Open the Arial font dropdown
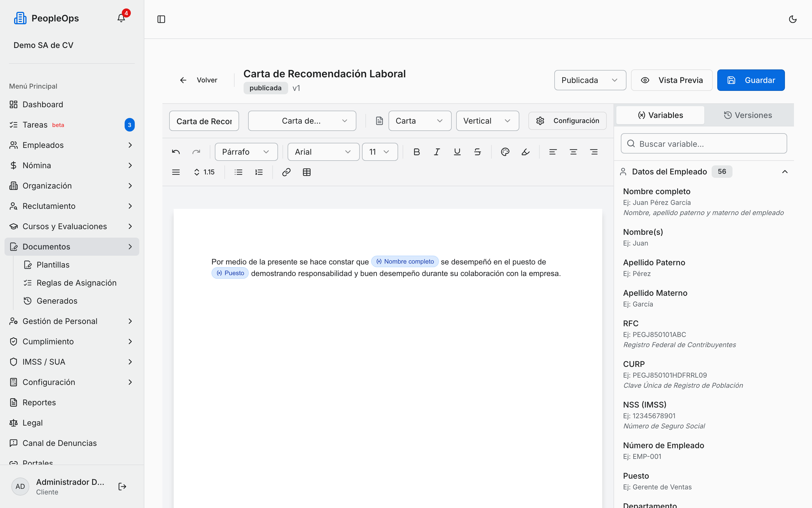Image resolution: width=812 pixels, height=508 pixels. pos(323,152)
